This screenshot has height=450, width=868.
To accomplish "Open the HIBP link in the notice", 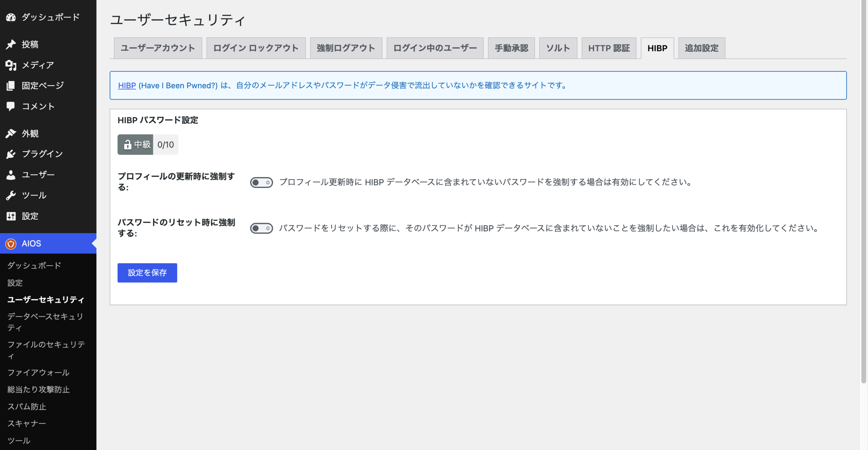I will click(127, 86).
